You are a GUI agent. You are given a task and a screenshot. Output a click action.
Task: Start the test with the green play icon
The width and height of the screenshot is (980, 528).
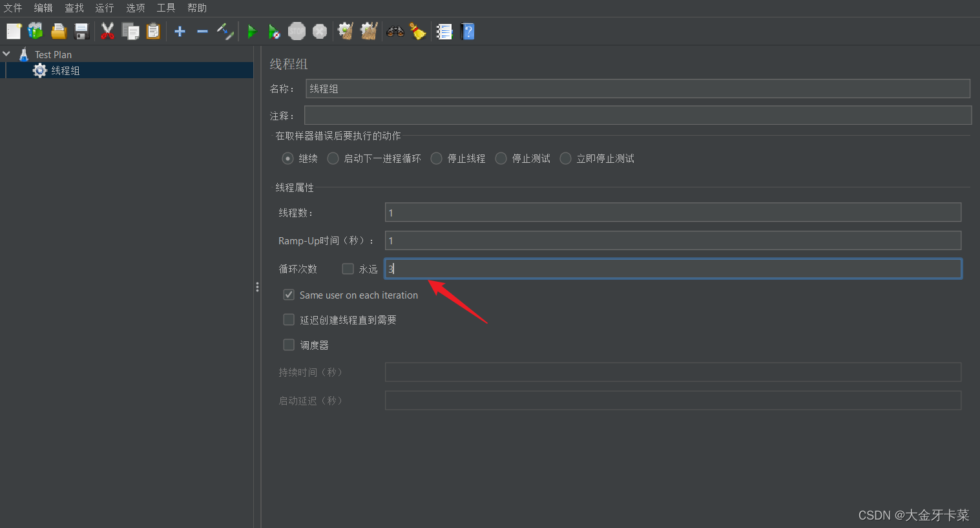coord(251,30)
